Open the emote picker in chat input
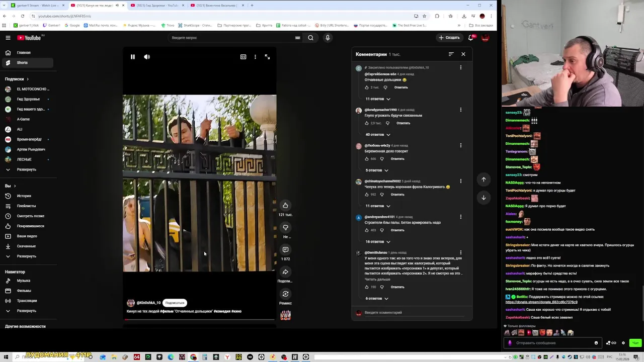Image resolution: width=644 pixels, height=362 pixels. tap(596, 343)
